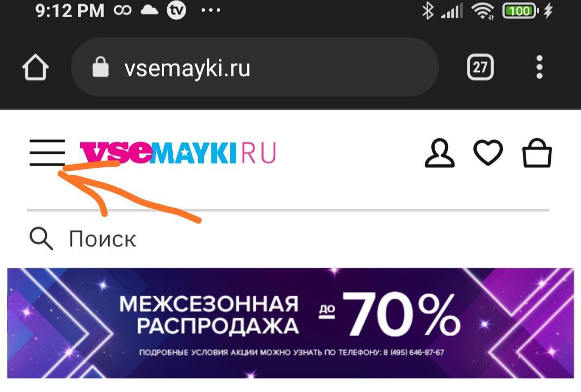Click the magnifying glass search icon

[41, 239]
